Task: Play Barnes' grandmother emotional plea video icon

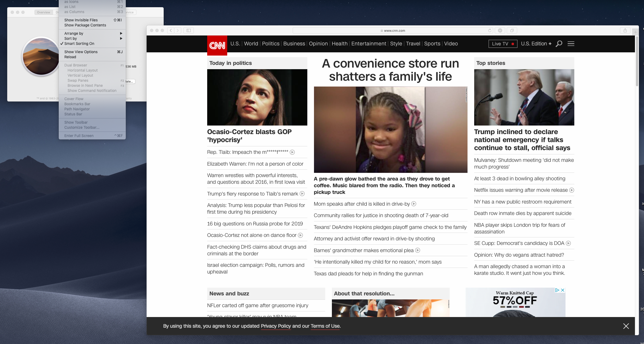Action: click(x=418, y=250)
